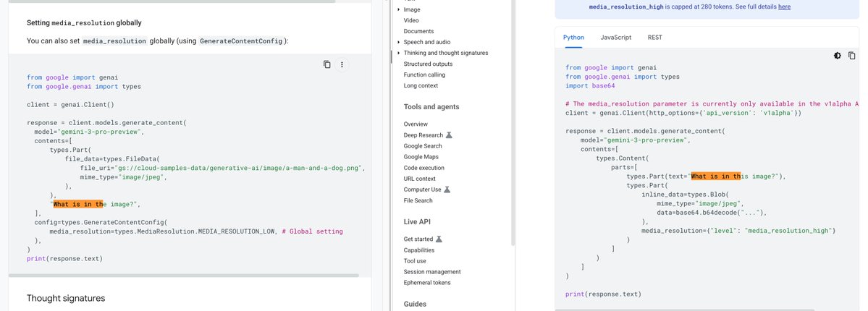Click Thinking and thought signatures label

pyautogui.click(x=446, y=53)
